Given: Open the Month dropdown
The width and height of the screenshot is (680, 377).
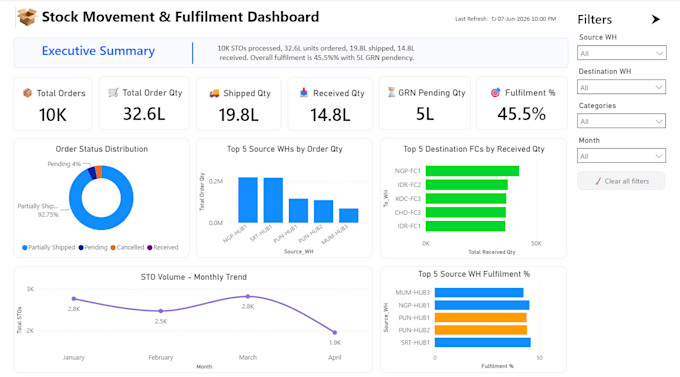Looking at the screenshot, I should (x=621, y=156).
